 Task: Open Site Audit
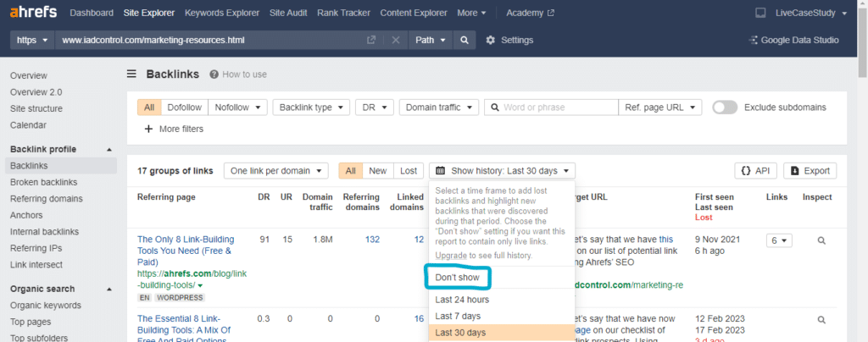click(288, 13)
